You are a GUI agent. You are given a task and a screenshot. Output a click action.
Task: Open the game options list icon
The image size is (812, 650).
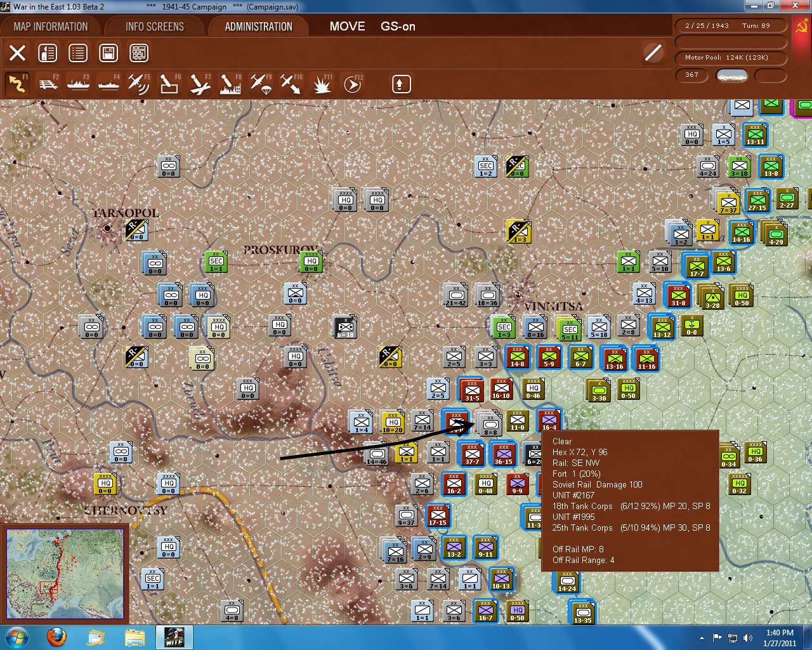(78, 53)
